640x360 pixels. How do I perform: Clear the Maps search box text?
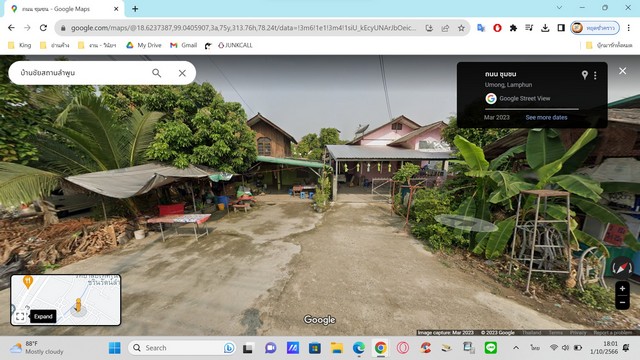click(x=182, y=73)
